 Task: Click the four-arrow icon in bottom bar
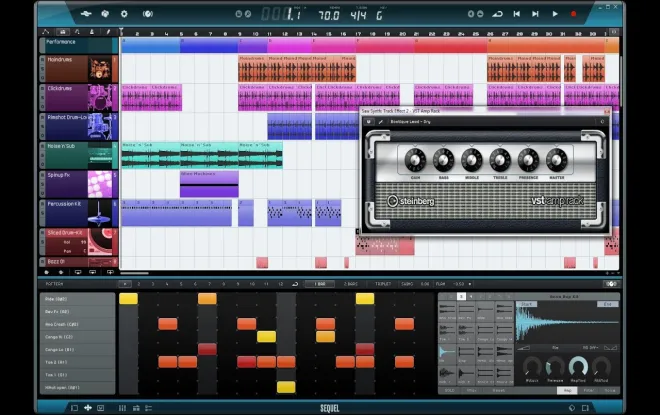click(88, 408)
